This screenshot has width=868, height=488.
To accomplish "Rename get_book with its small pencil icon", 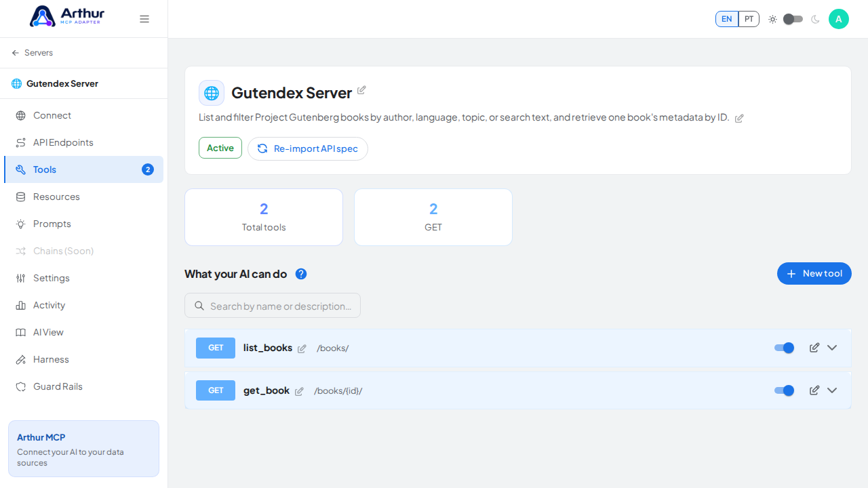I will 299,392.
